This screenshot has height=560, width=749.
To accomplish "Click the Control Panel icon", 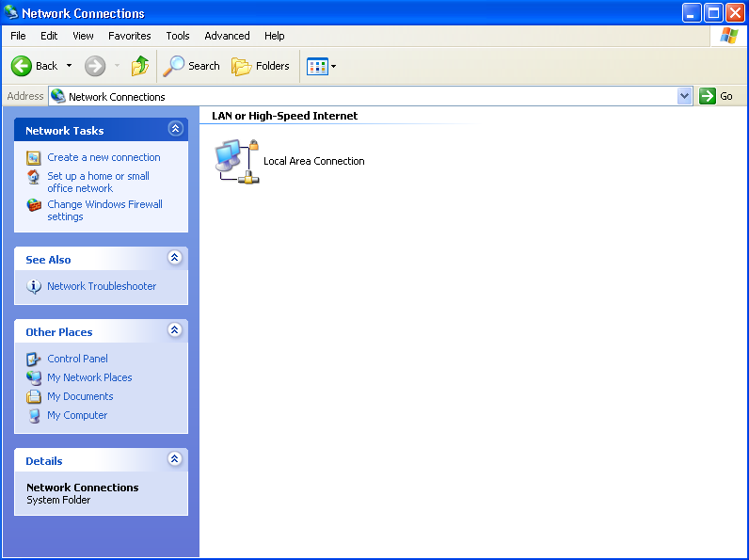I will coord(34,359).
